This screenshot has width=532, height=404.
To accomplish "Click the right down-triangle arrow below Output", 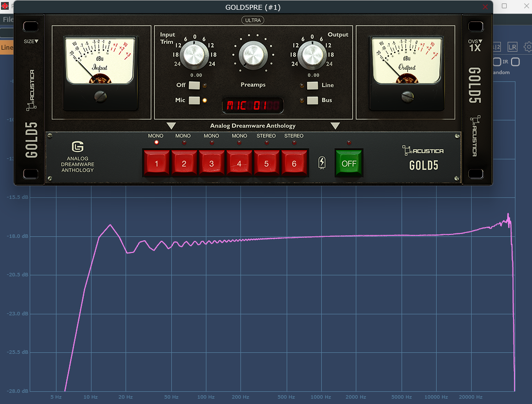I will (335, 126).
